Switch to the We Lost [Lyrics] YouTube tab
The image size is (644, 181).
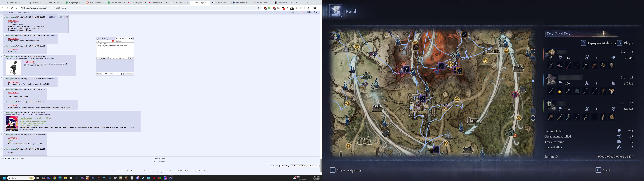click(x=137, y=3)
